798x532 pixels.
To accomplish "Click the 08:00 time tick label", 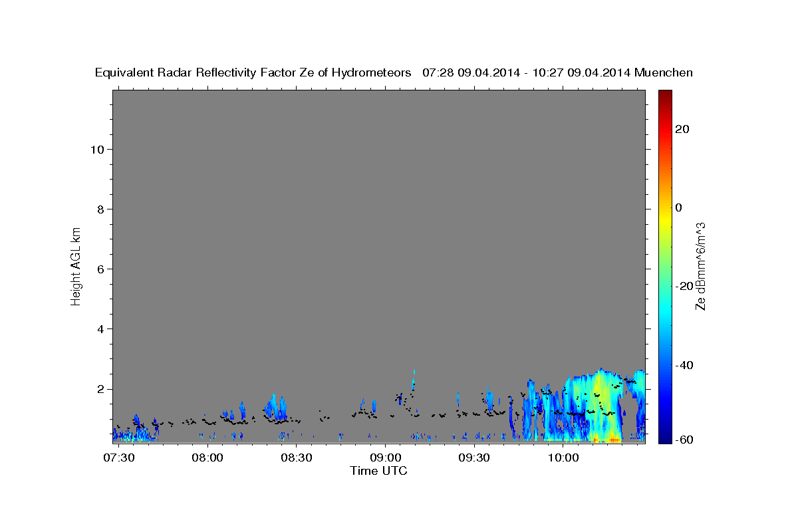I will 207,458.
